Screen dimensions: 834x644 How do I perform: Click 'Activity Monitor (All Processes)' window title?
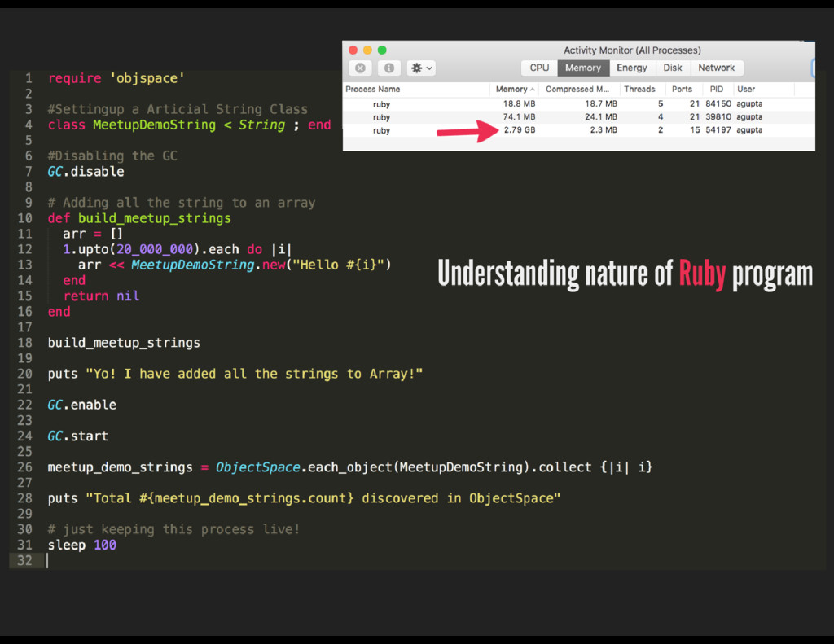[x=632, y=50]
